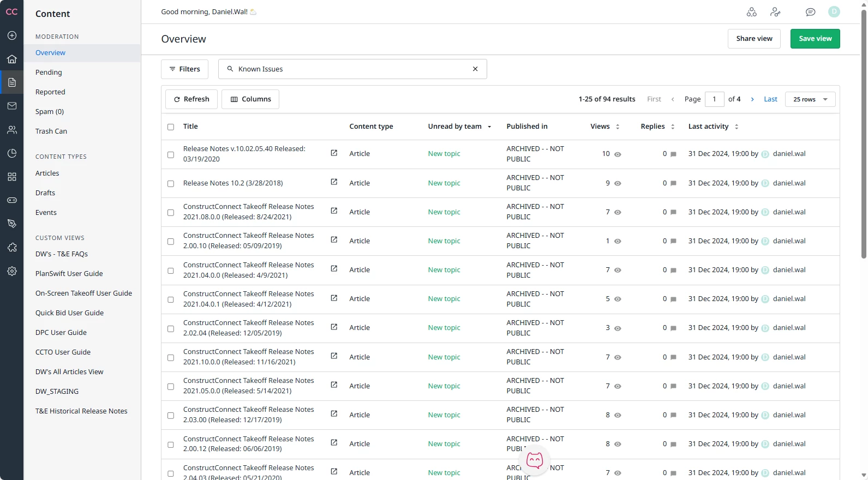The width and height of the screenshot is (868, 480).
Task: Click the Share view button
Action: tap(754, 39)
